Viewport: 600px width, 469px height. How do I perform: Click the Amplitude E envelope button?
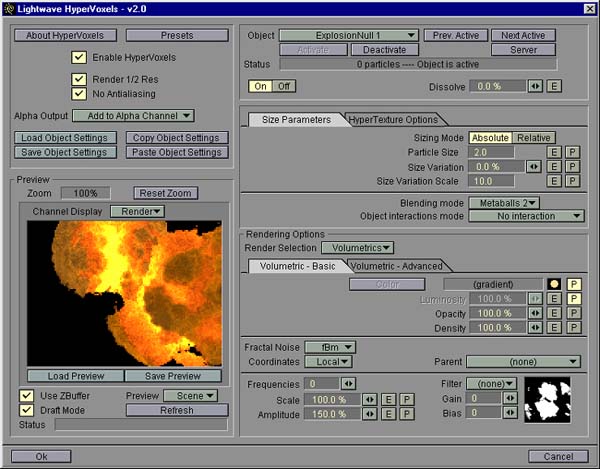(x=388, y=414)
